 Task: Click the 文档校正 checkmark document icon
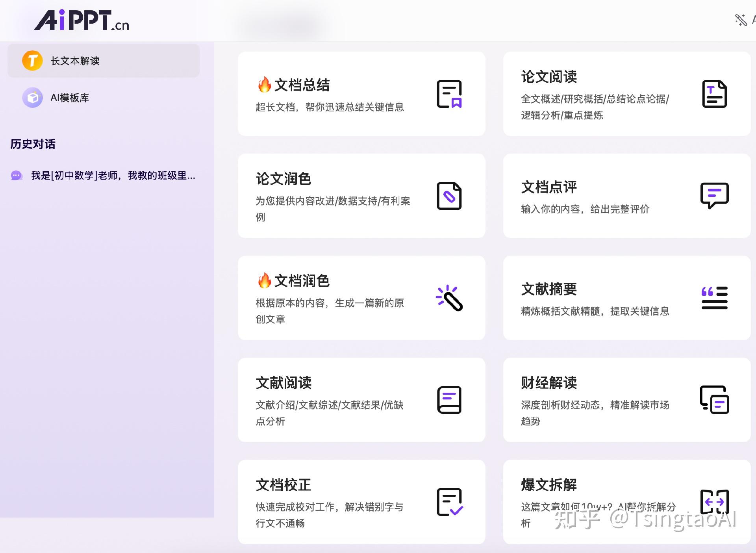pos(449,501)
